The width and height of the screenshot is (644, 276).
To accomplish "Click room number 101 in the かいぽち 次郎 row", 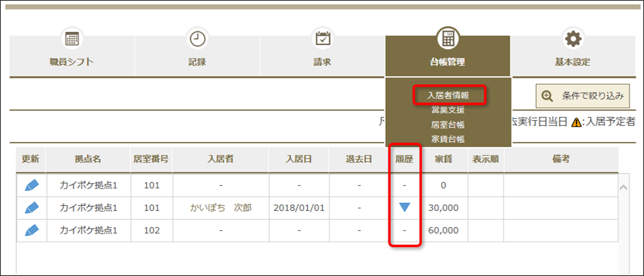I will (152, 208).
